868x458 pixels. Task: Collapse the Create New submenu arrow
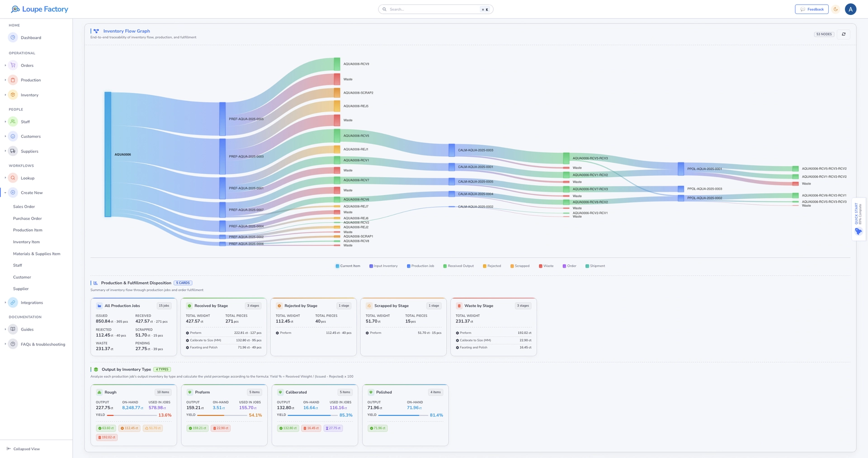(x=5, y=193)
